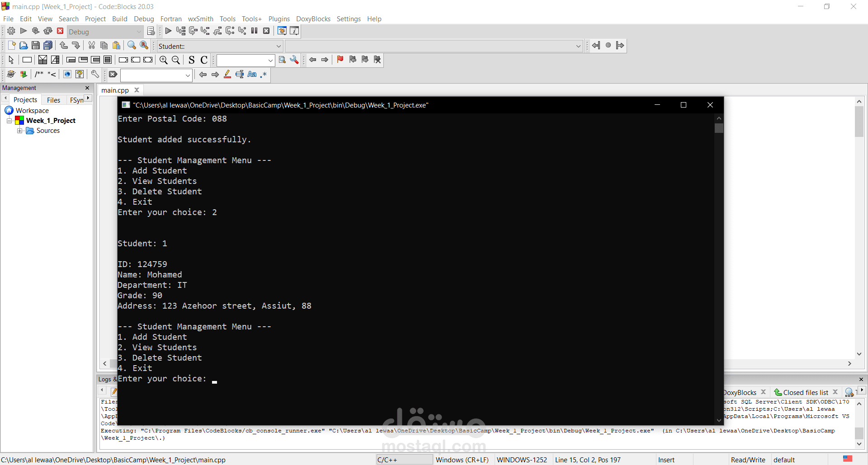Open the Build menu

point(120,19)
